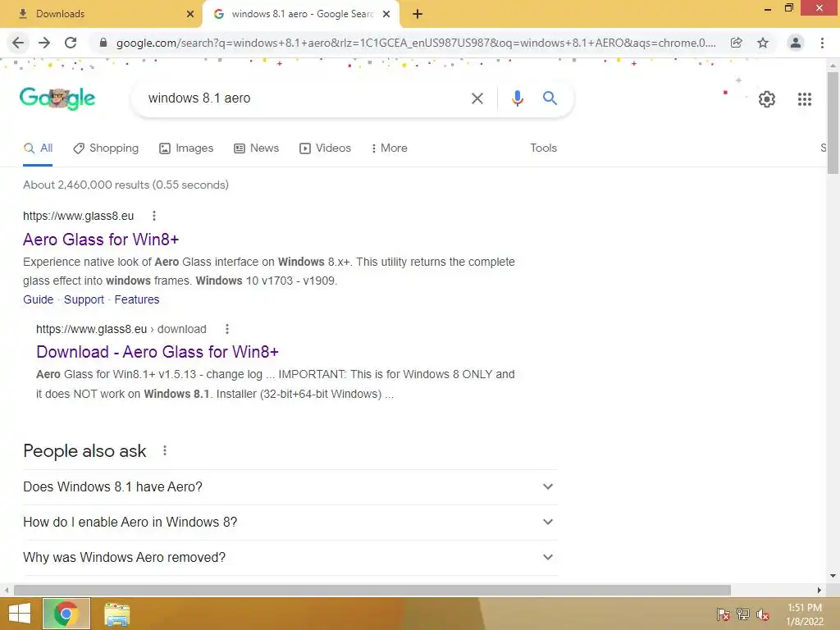Click the browser address bar URL
The height and width of the screenshot is (630, 840).
point(416,43)
